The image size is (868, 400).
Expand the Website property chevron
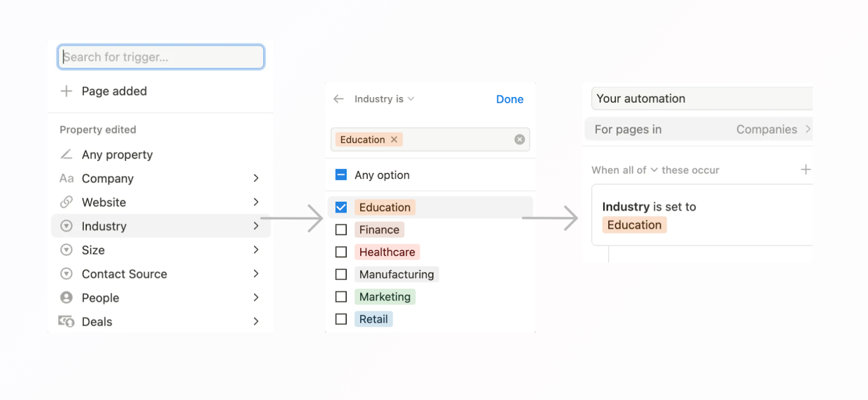click(256, 202)
